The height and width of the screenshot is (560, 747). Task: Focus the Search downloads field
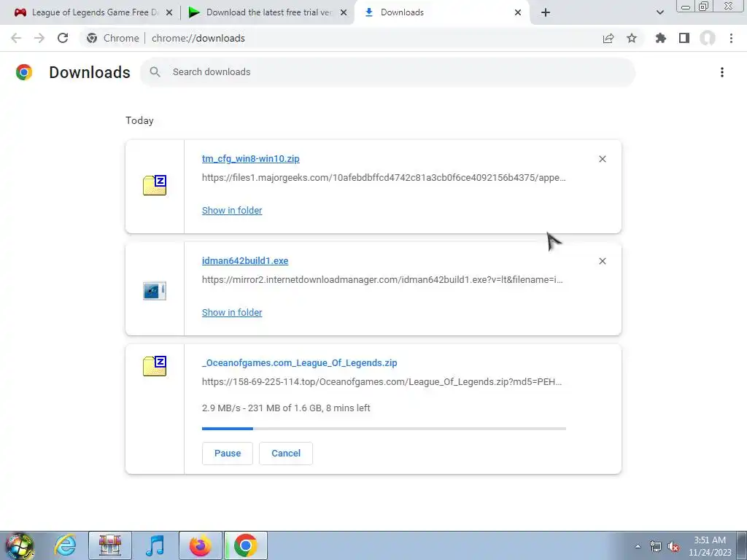click(x=388, y=72)
